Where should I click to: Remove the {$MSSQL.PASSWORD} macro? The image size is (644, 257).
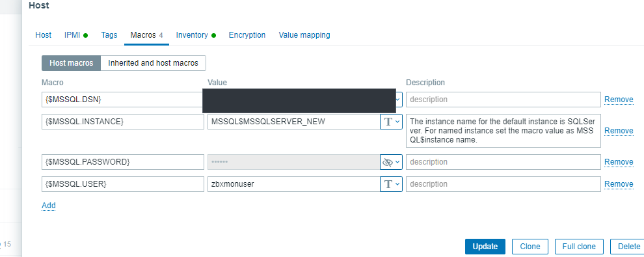(619, 162)
